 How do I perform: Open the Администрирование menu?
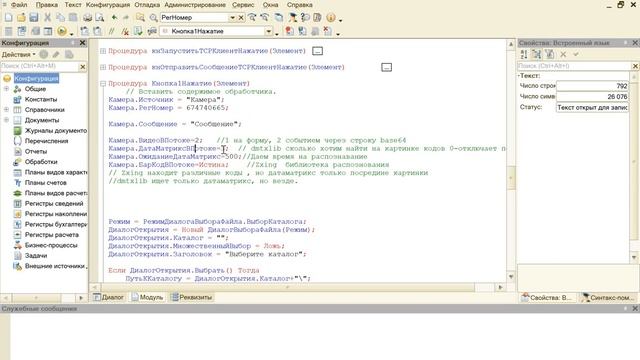[195, 5]
